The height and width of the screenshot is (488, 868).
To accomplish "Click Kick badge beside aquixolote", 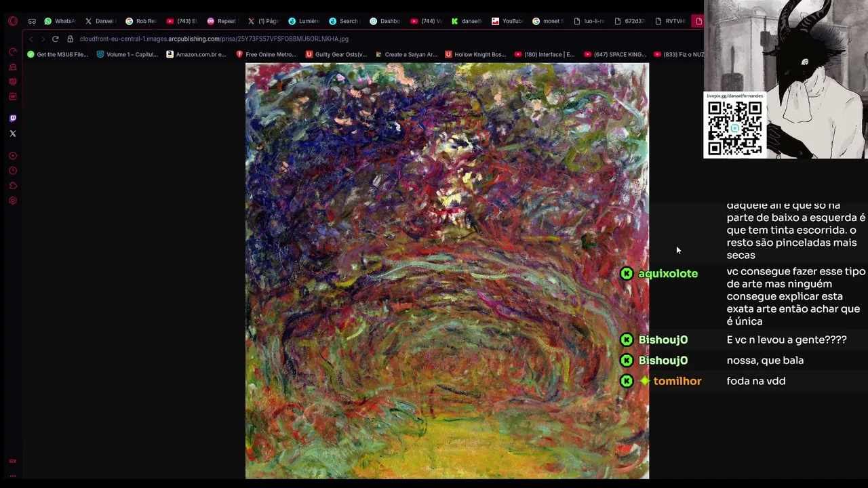I will click(x=627, y=274).
